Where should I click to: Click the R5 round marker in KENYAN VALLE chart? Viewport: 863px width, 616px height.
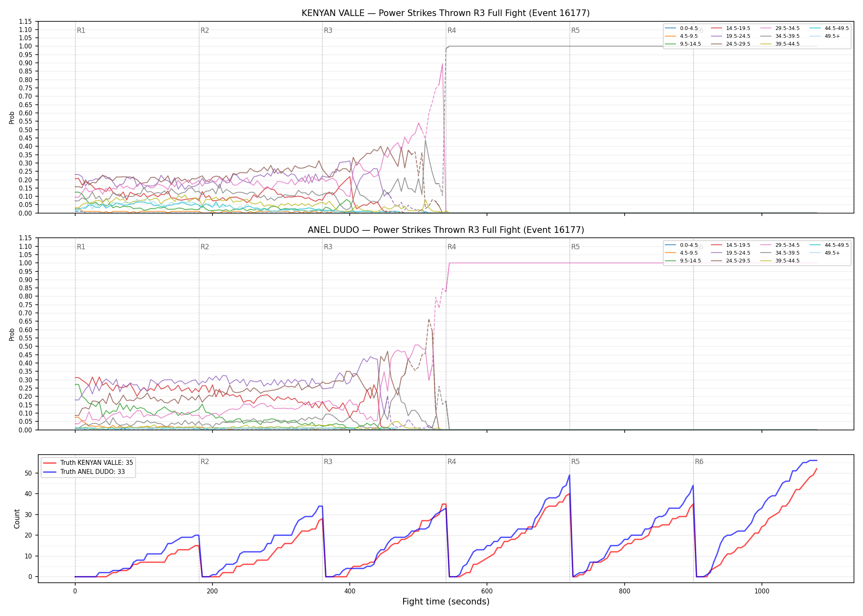[575, 30]
